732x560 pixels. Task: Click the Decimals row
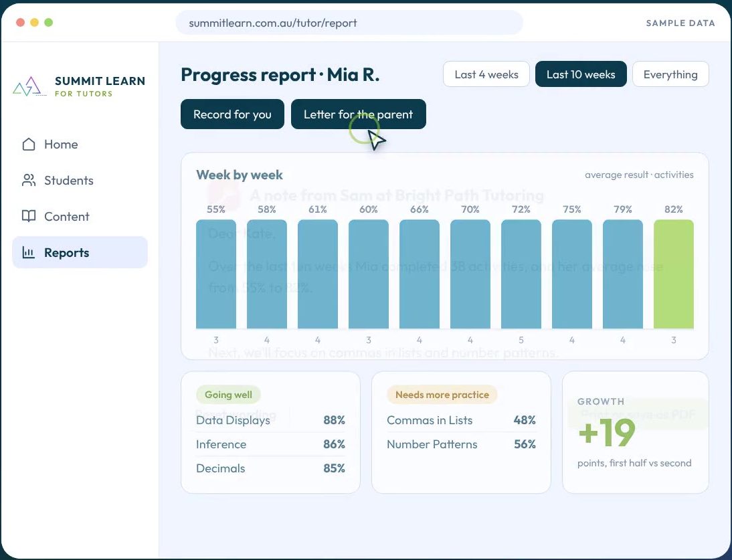pos(270,468)
